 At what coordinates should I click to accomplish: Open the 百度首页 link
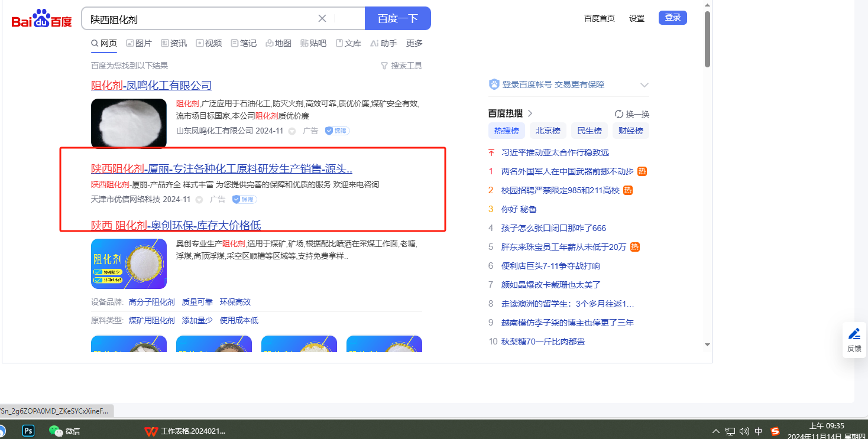[600, 18]
